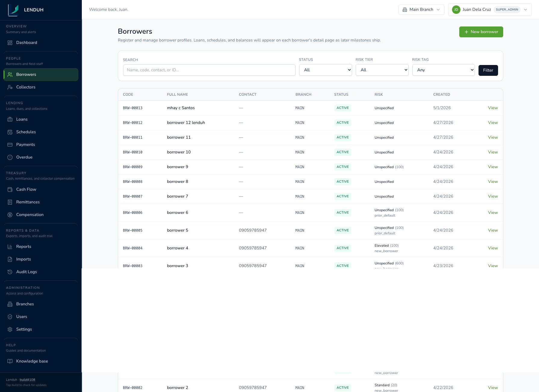Image resolution: width=539 pixels, height=392 pixels.
Task: Select the Collectors icon in the sidebar
Action: (x=10, y=87)
